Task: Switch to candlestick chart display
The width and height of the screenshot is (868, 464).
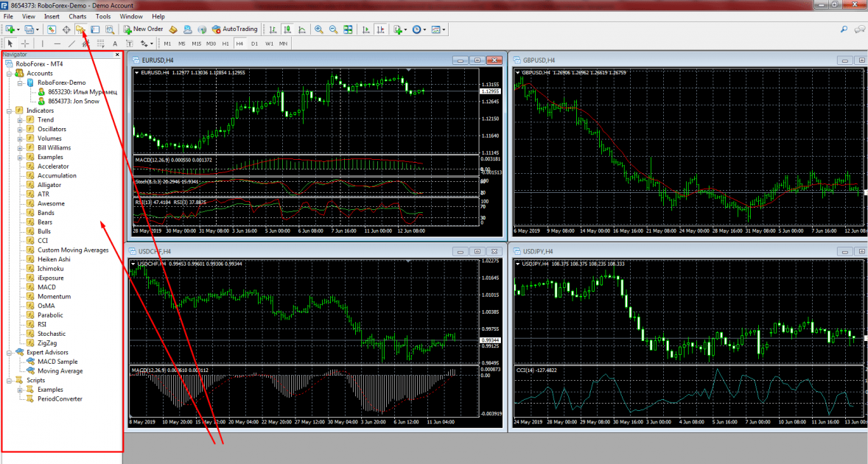Action: (x=287, y=29)
